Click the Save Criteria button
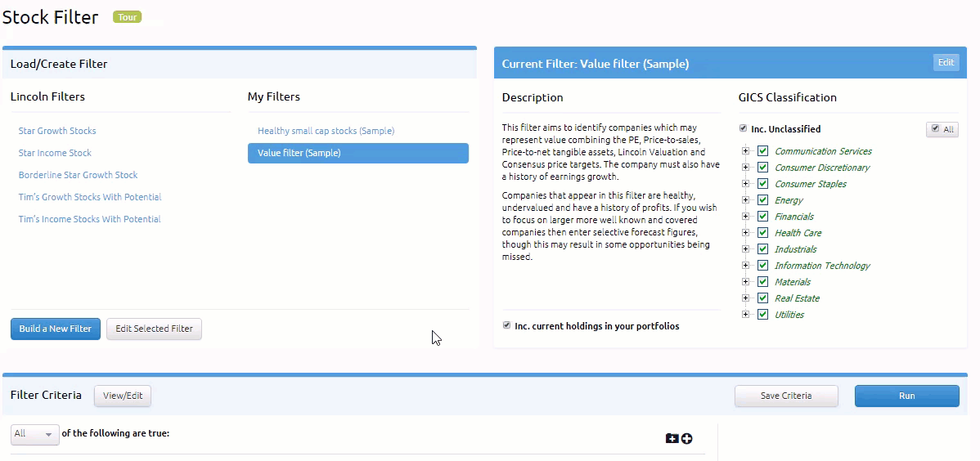980x461 pixels. click(x=786, y=396)
